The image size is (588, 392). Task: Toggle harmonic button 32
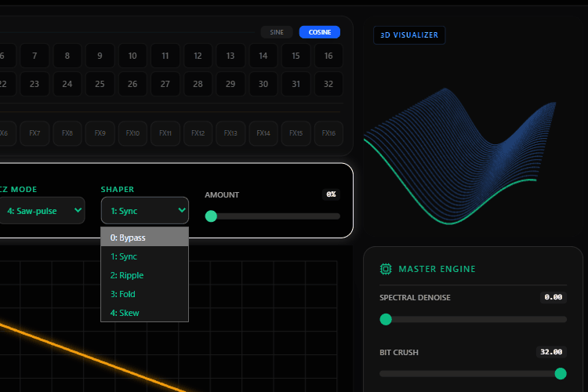click(328, 84)
